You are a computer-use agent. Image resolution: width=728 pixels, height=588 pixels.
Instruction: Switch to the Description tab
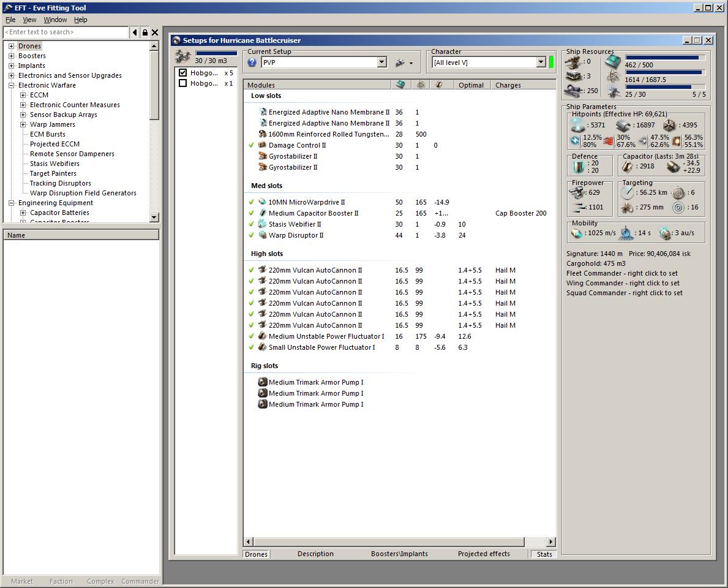tap(316, 554)
